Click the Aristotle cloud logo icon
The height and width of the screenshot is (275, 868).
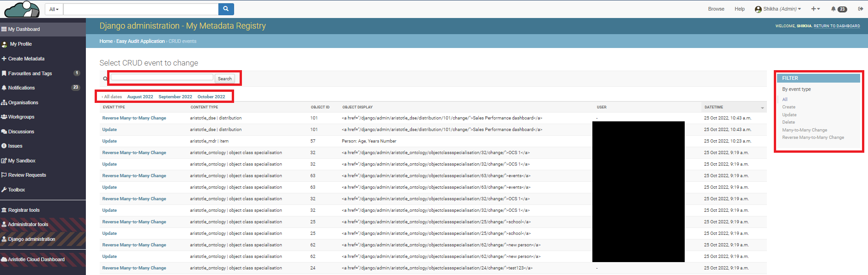click(22, 9)
